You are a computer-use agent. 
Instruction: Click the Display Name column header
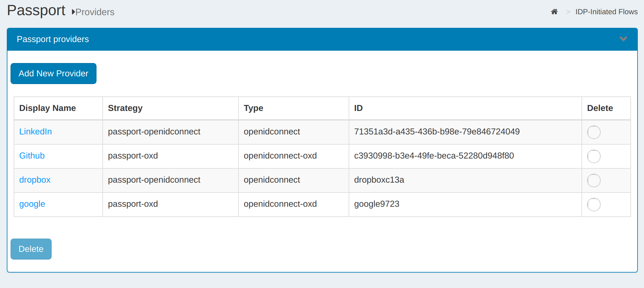tap(47, 108)
